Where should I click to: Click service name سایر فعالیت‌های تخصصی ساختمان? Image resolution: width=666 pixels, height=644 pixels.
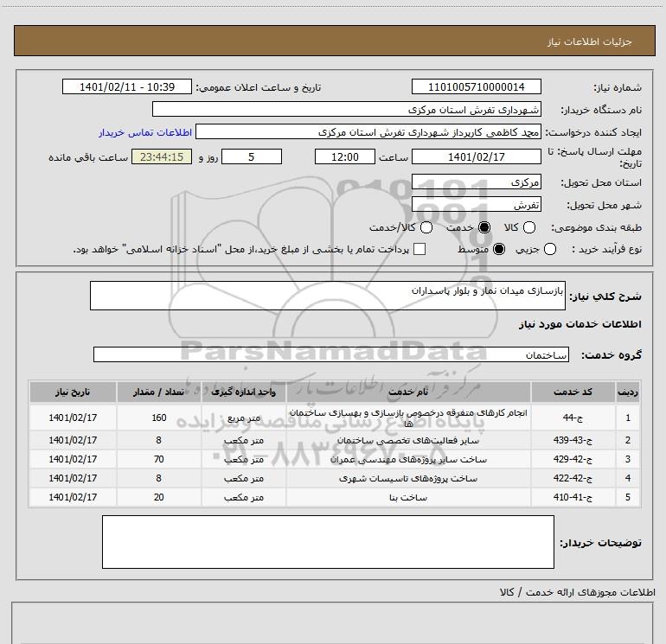point(408,441)
